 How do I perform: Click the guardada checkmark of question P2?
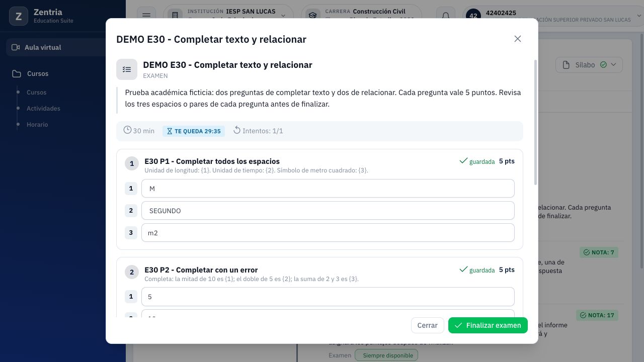click(463, 269)
